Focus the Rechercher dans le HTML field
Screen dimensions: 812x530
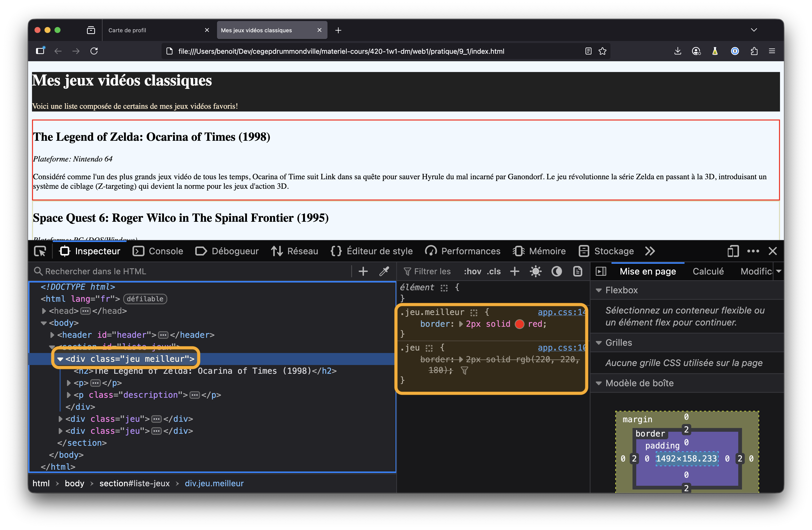191,271
